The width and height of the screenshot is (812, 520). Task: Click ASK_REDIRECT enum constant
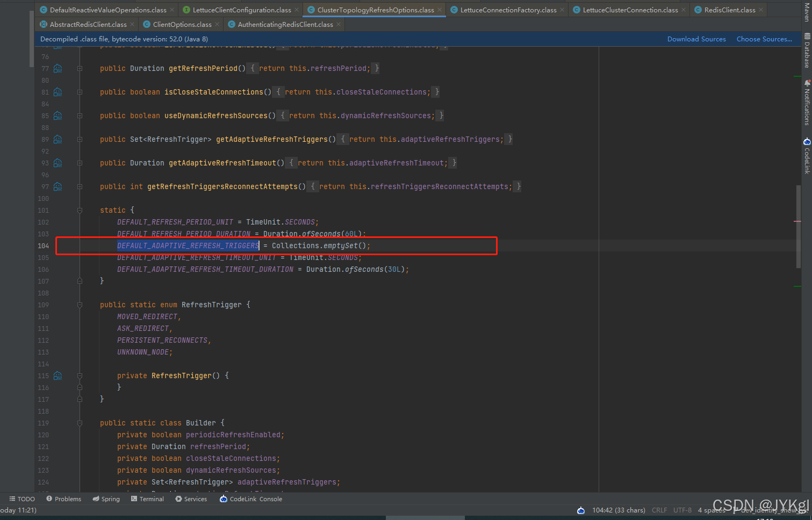click(x=143, y=328)
